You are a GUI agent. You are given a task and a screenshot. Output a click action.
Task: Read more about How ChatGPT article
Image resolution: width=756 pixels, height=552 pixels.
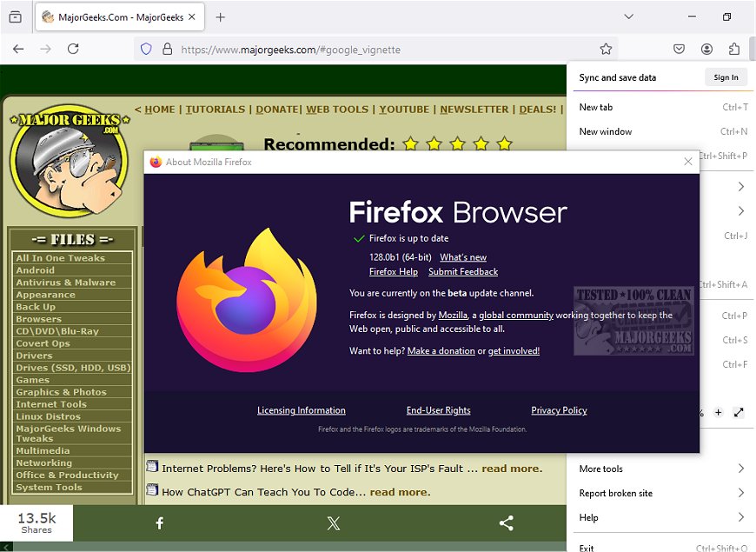tap(401, 492)
